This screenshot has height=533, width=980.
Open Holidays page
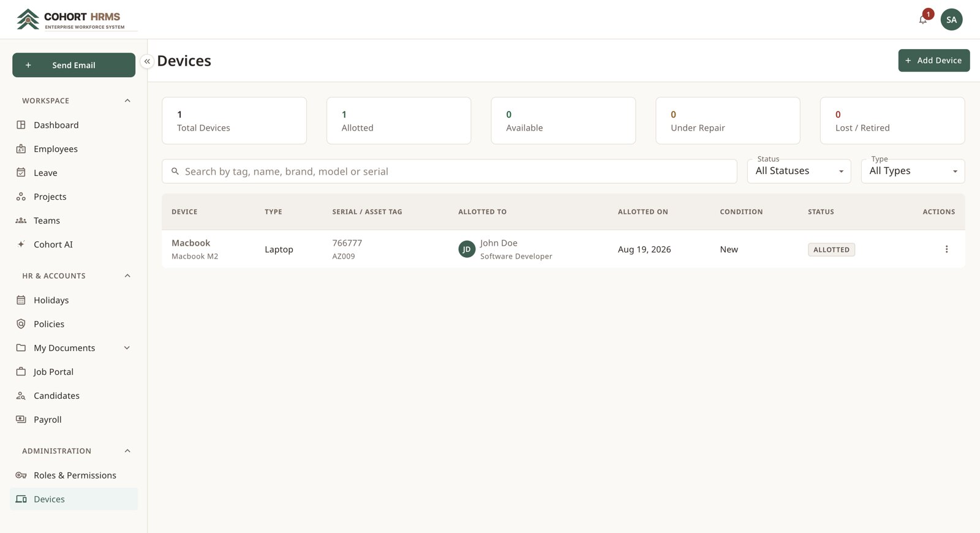[x=73, y=300]
